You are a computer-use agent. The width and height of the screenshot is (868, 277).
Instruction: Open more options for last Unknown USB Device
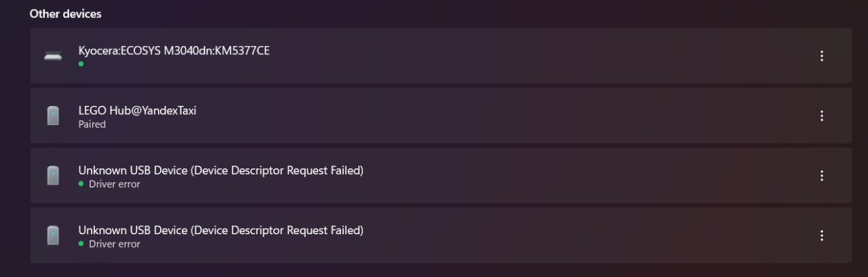point(822,236)
